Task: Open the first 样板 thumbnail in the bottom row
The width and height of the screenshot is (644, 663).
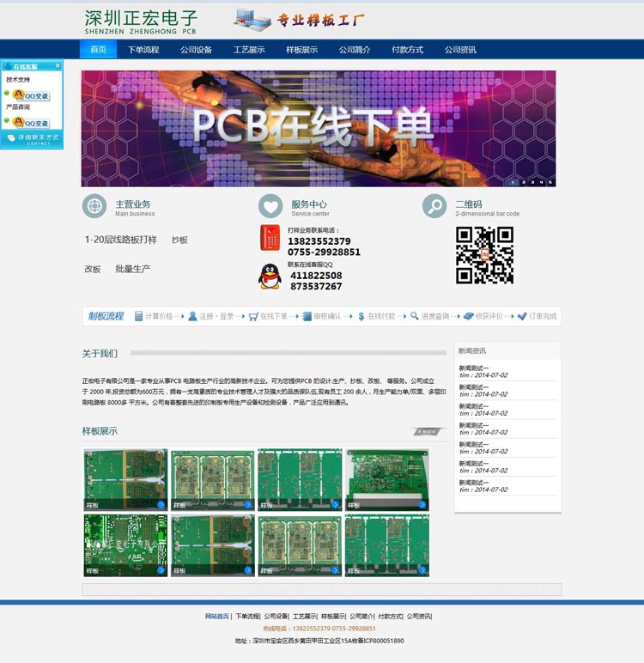Action: [125, 545]
